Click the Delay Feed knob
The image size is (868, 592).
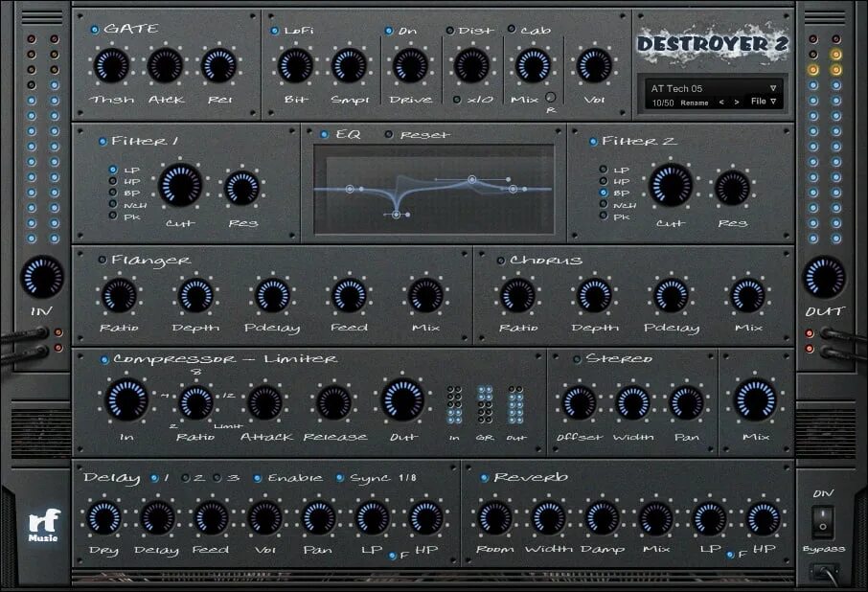click(x=211, y=518)
